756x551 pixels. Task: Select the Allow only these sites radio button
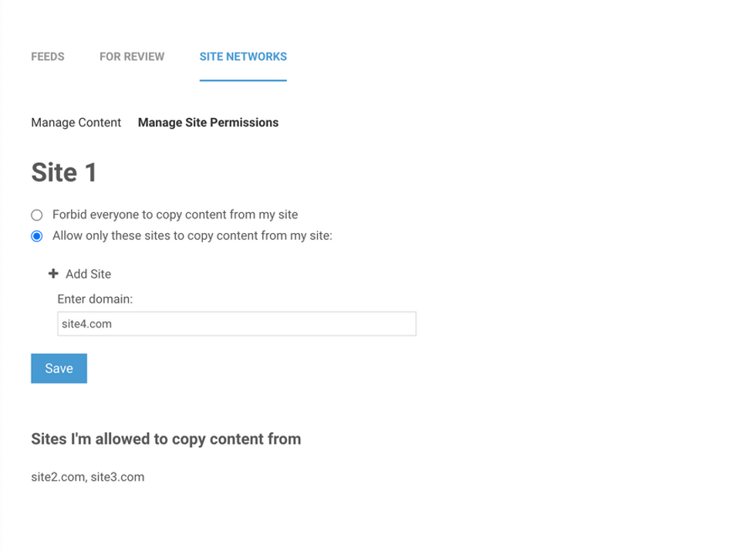click(x=37, y=237)
